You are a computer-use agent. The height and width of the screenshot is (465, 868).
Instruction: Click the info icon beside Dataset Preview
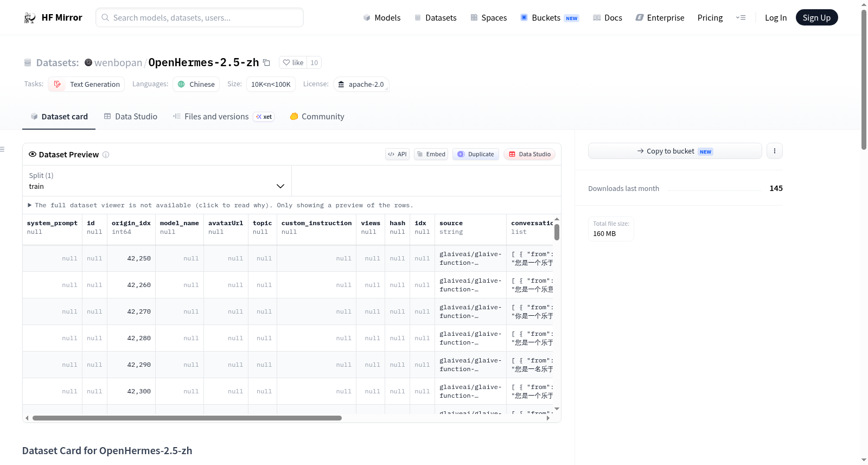point(106,155)
